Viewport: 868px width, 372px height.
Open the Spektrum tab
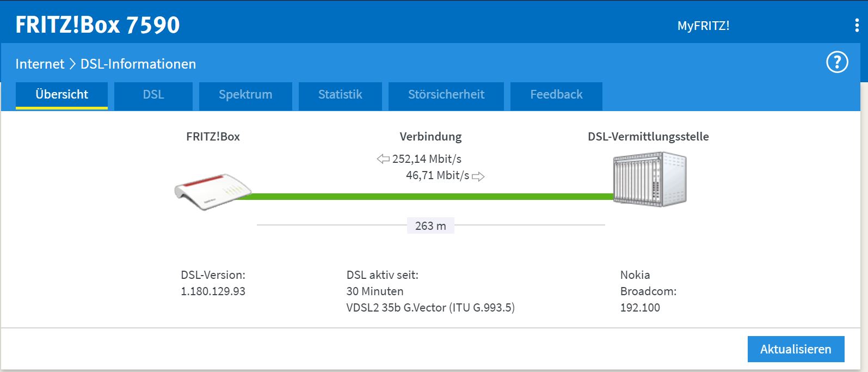(x=245, y=96)
